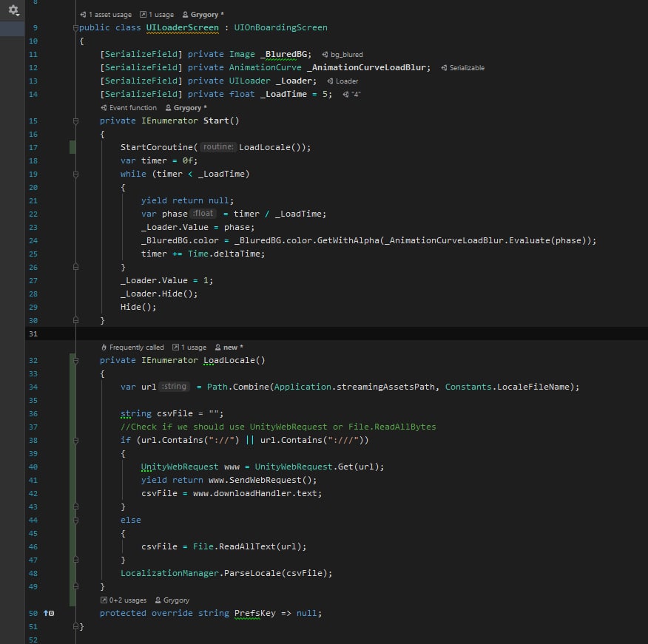
Task: Click the Unity asset icon beside bg_blured
Action: 325,55
